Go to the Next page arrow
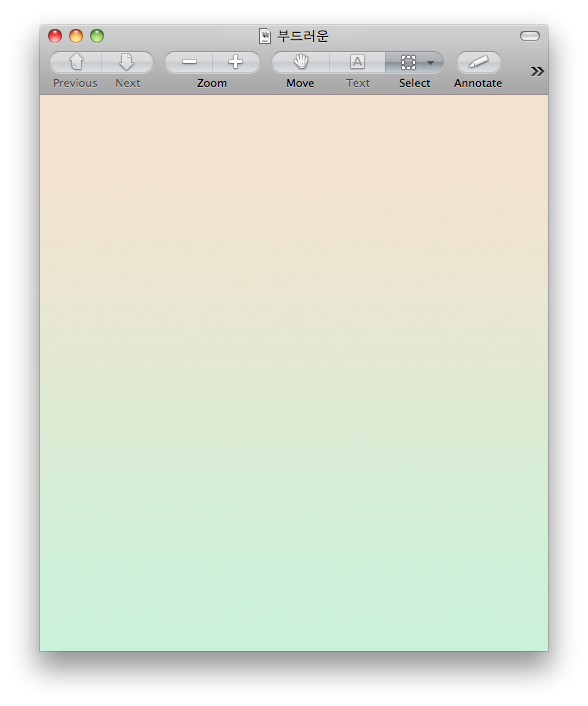This screenshot has height=706, width=588. (127, 62)
